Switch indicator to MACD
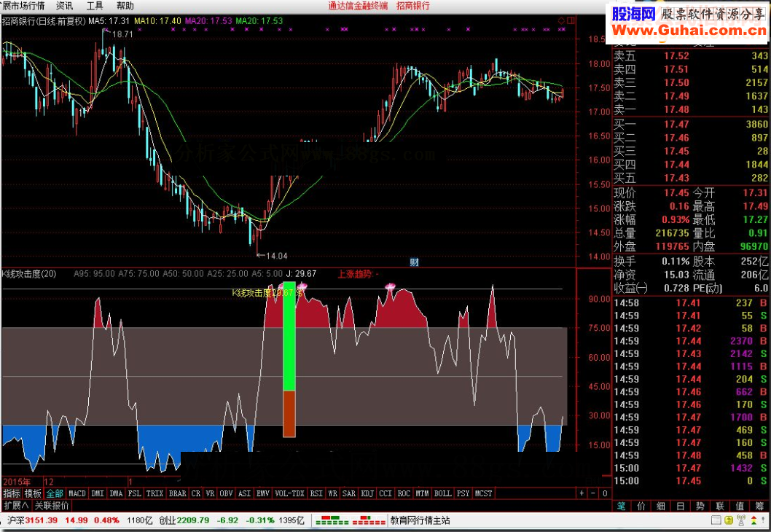Image resolution: width=771 pixels, height=532 pixels. coord(77,493)
